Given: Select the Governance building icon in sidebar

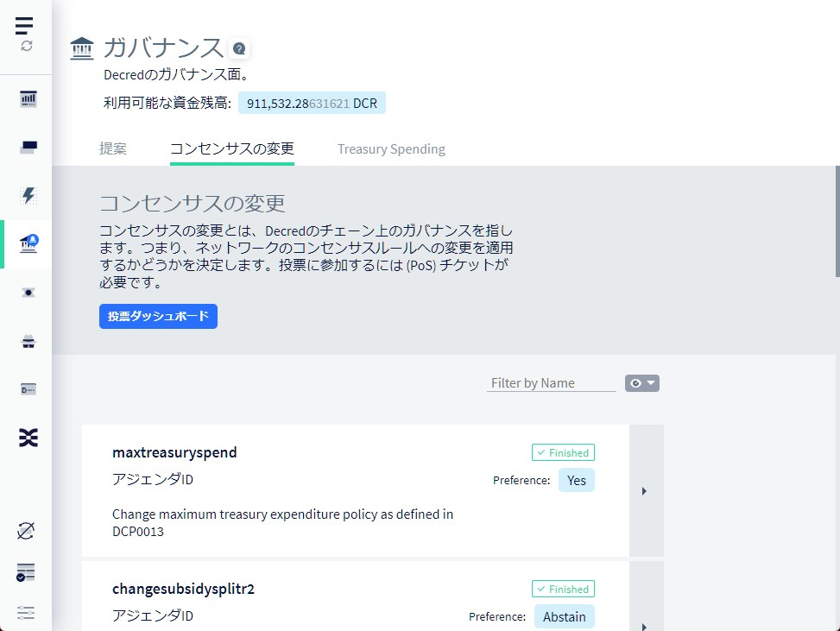Looking at the screenshot, I should tap(28, 243).
